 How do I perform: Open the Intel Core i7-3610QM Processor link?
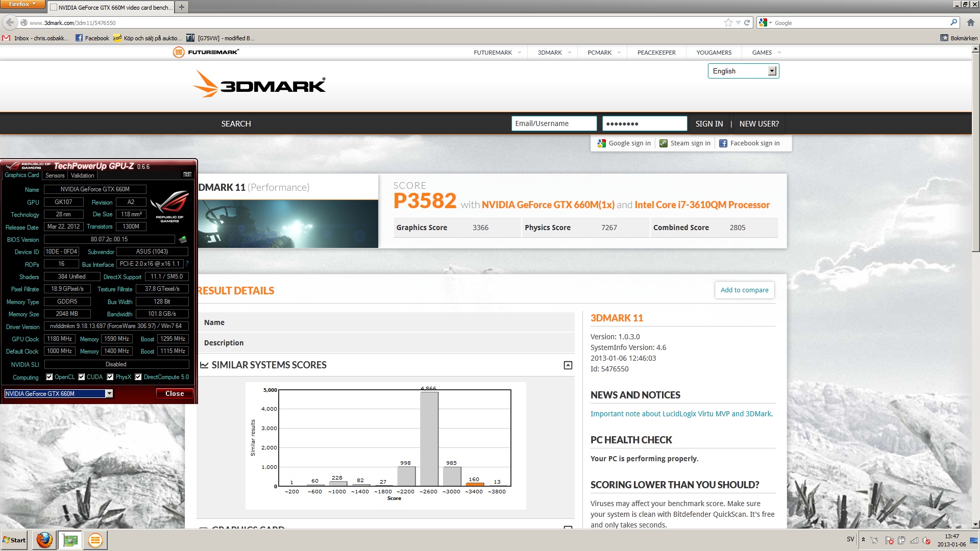pos(702,205)
